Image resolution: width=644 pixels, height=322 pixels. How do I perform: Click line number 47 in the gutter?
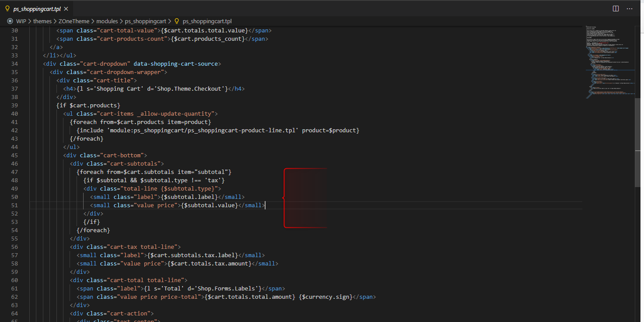coord(14,172)
